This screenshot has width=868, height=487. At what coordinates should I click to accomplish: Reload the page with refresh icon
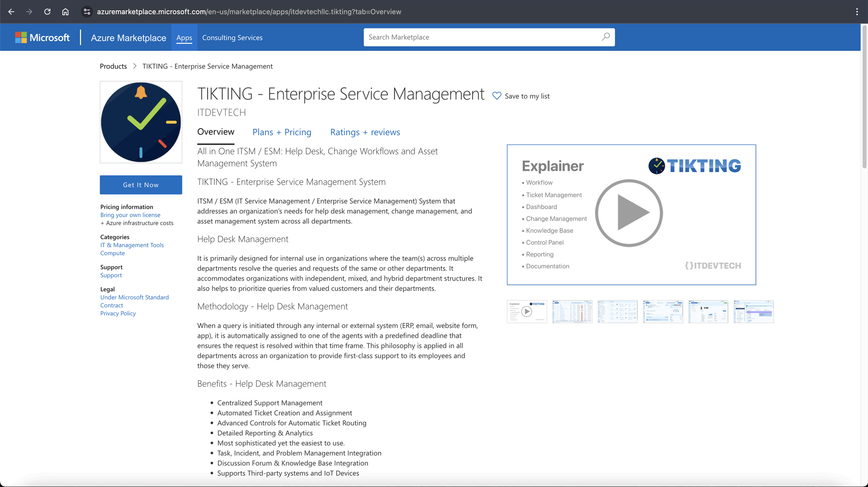[47, 12]
